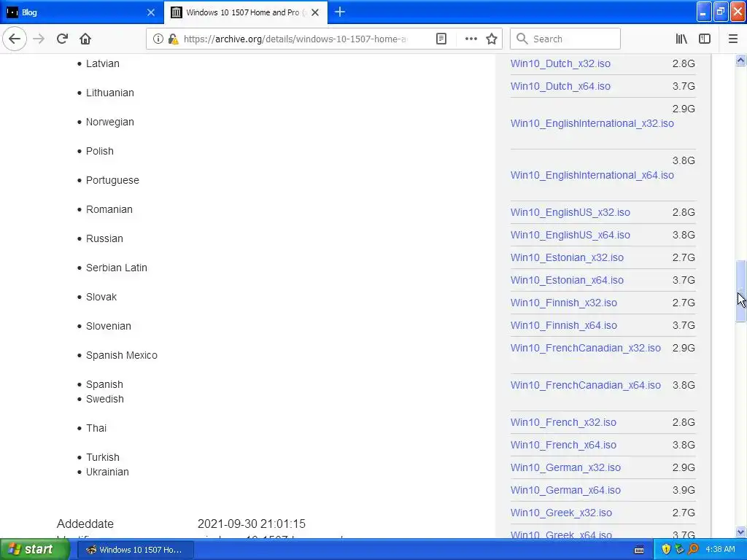The image size is (747, 560).
Task: Download Win10_Dutch_x32.iso
Action: (x=560, y=63)
